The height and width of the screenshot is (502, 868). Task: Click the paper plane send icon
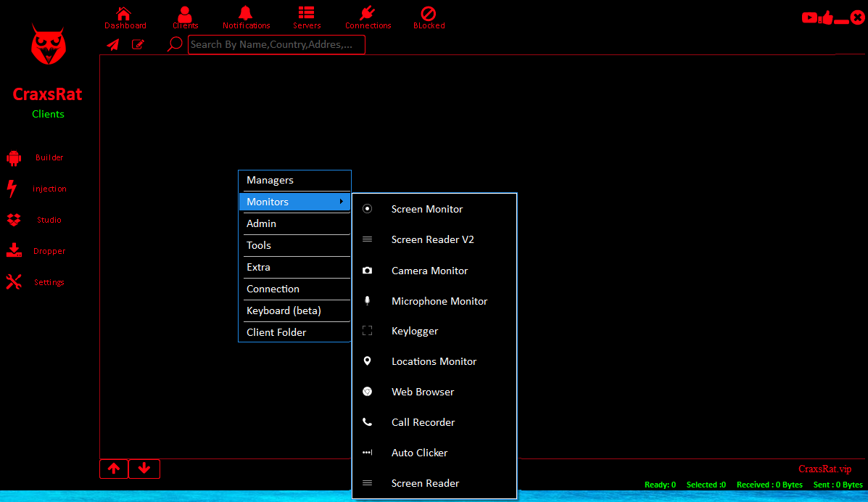[x=113, y=44]
